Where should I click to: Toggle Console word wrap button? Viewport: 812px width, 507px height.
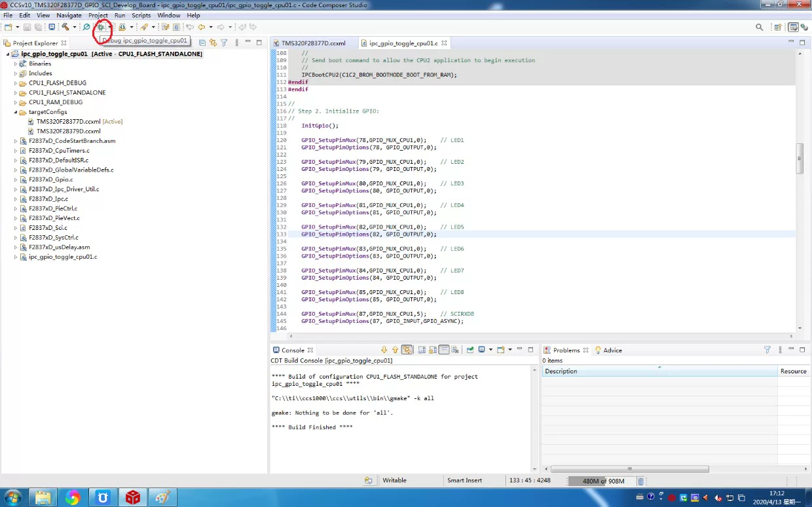pos(444,350)
